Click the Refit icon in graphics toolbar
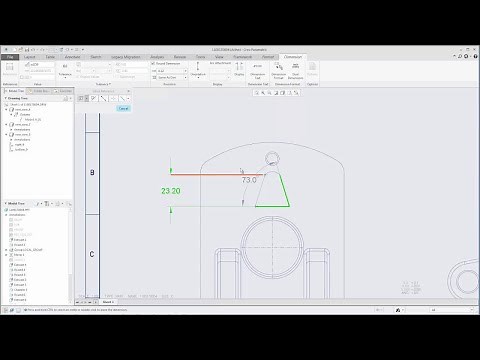This screenshot has height=360, width=480. (x=257, y=93)
